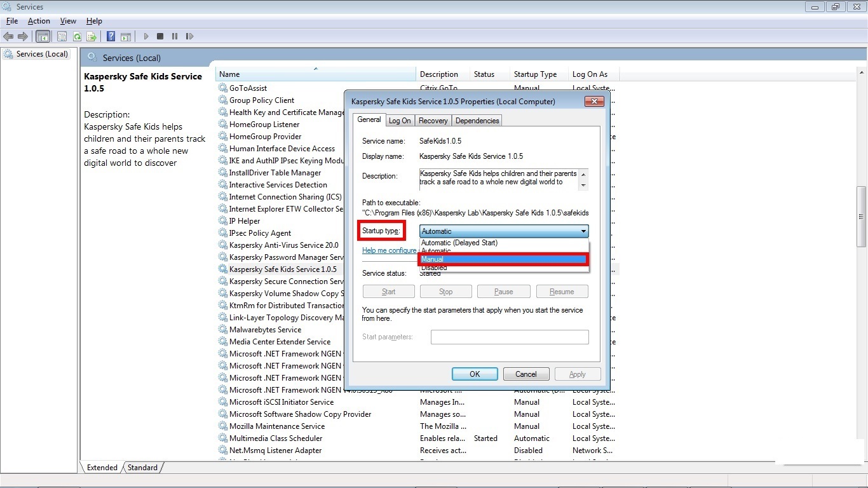Sort services by the Name column header
Image resolution: width=868 pixels, height=488 pixels.
pos(316,74)
